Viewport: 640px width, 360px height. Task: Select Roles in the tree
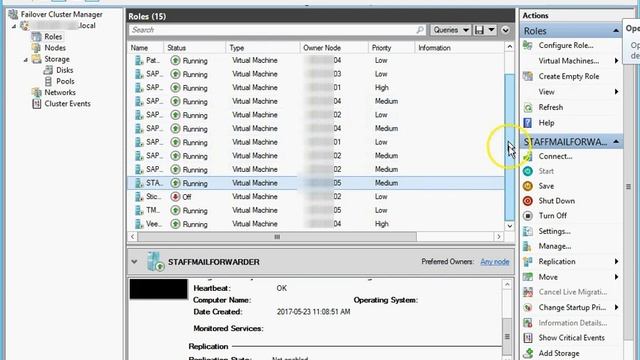[53, 37]
